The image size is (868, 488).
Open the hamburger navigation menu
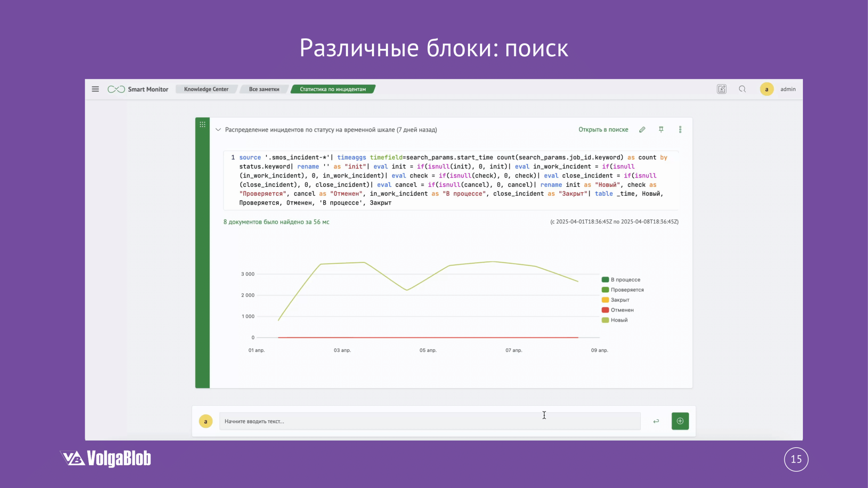coord(95,89)
